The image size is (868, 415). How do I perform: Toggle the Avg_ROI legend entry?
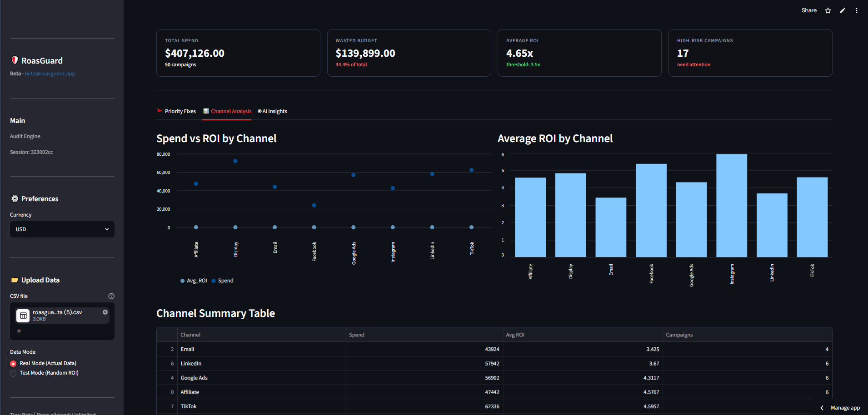(x=194, y=281)
